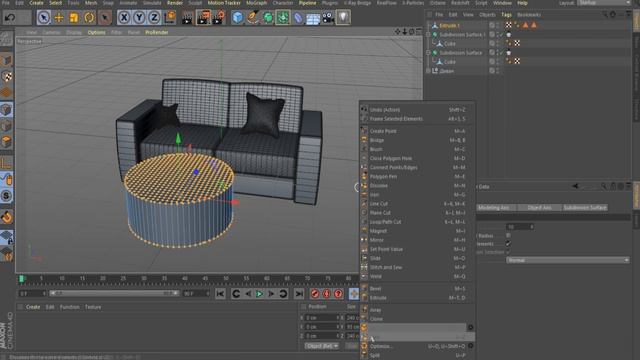Choose Polygon Pen from the context menu
This screenshot has width=640, height=360.
[383, 176]
